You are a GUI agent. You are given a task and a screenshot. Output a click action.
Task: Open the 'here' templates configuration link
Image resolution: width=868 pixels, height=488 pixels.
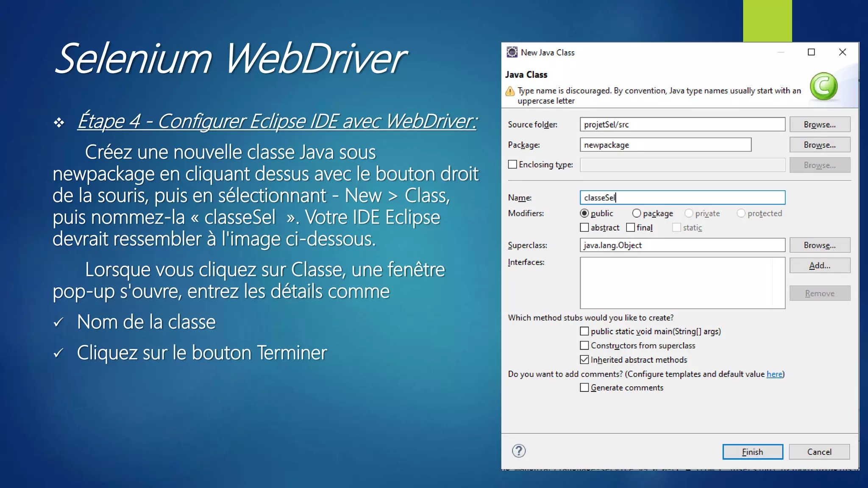point(774,374)
